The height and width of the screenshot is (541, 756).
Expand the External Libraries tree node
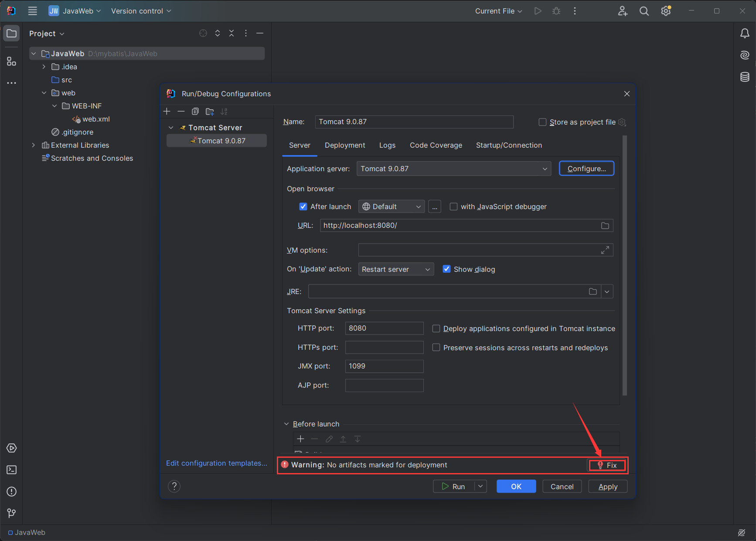34,145
